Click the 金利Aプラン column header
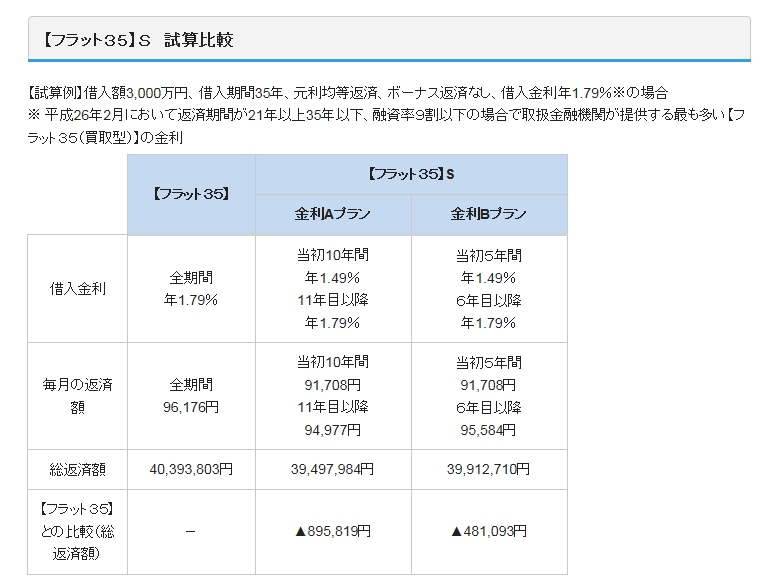Screen dimensions: 781x587 tap(333, 214)
